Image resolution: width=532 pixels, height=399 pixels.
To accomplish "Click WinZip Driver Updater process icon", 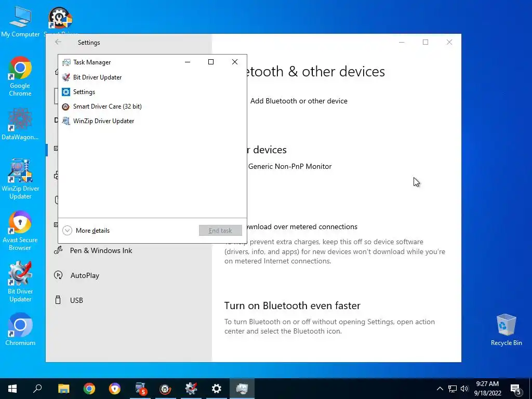I will (66, 121).
